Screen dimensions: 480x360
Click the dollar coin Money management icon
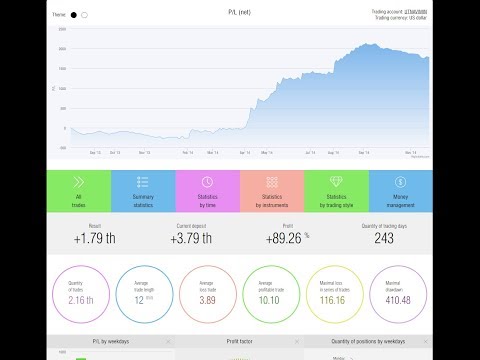click(400, 182)
